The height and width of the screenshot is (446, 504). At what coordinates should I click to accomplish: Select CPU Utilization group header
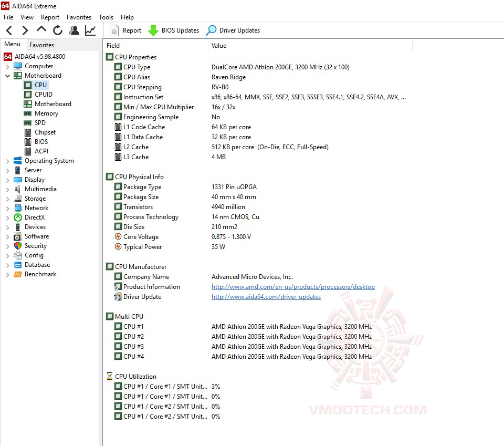[x=131, y=377]
